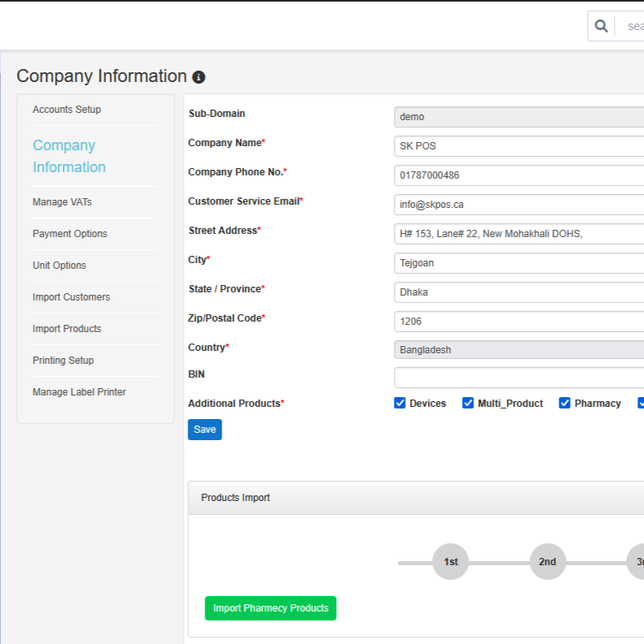
Task: Go to Manage VATs
Action: coord(62,202)
